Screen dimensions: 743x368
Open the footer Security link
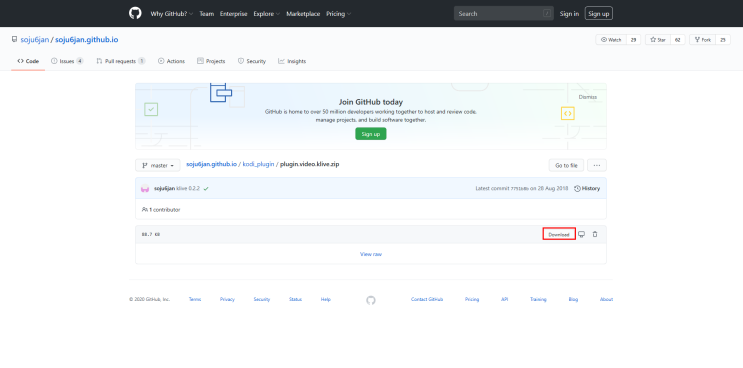pyautogui.click(x=262, y=299)
